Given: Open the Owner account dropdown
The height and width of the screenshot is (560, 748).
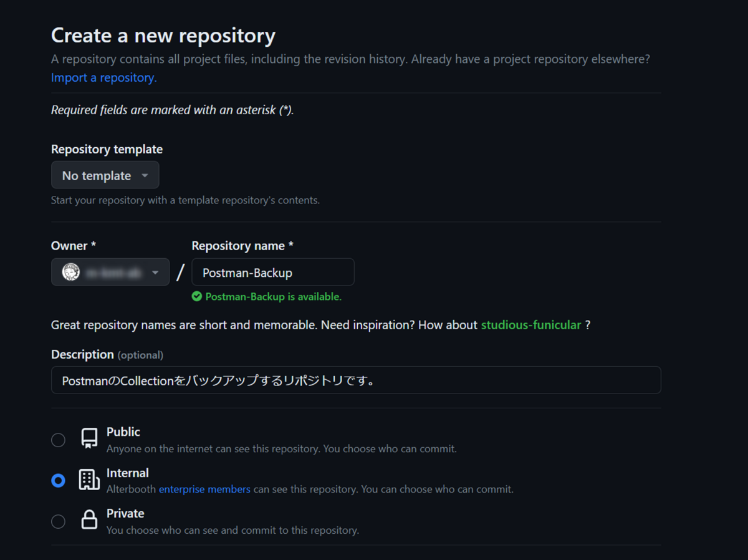Looking at the screenshot, I should tap(110, 272).
